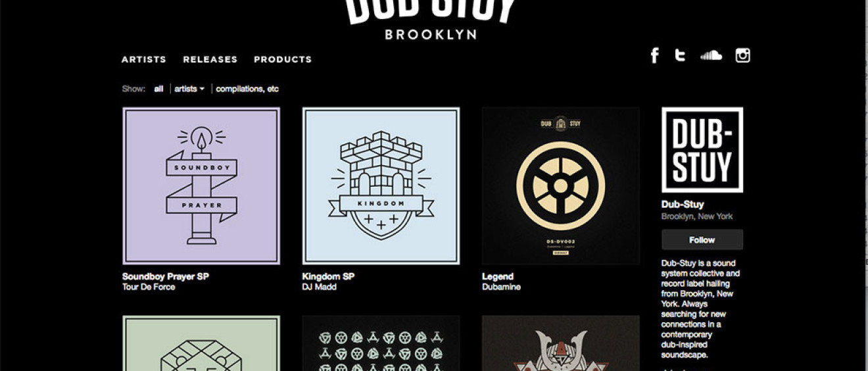868x371 pixels.
Task: Open the SoundCloud icon
Action: point(711,55)
